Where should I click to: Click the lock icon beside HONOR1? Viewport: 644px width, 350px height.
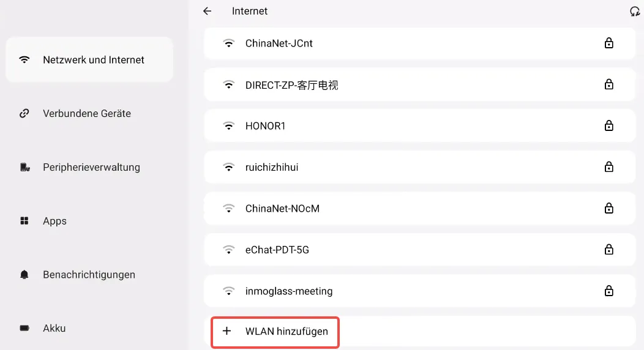(608, 126)
